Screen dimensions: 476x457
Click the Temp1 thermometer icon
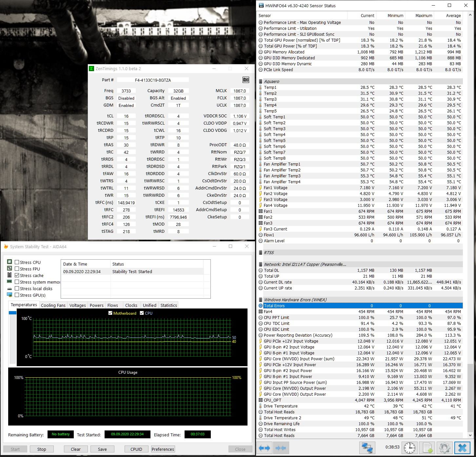coord(261,88)
